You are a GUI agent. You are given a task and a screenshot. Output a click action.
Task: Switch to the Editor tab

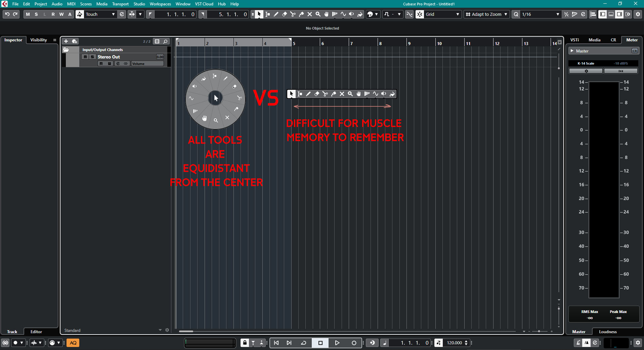tap(36, 332)
